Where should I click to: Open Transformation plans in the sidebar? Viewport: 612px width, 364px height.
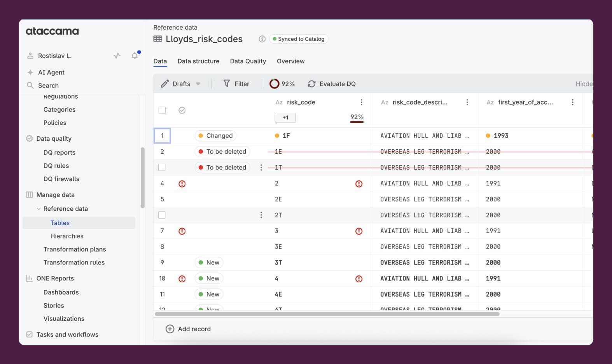(75, 249)
